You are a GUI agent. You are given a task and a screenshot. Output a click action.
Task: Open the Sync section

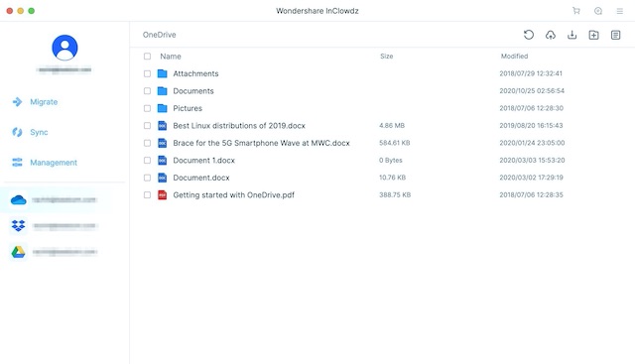coord(39,132)
